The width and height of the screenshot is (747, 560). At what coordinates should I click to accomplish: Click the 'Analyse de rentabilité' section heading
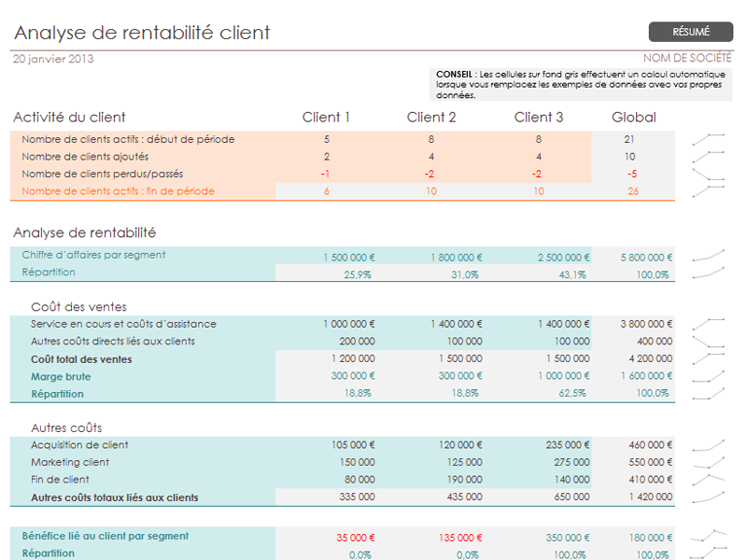point(84,232)
